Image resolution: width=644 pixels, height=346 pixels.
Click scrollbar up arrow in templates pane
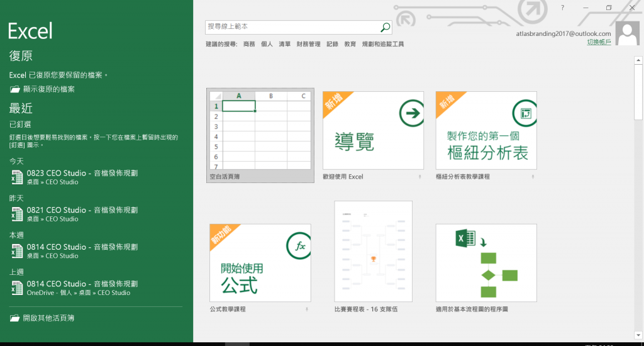click(638, 60)
